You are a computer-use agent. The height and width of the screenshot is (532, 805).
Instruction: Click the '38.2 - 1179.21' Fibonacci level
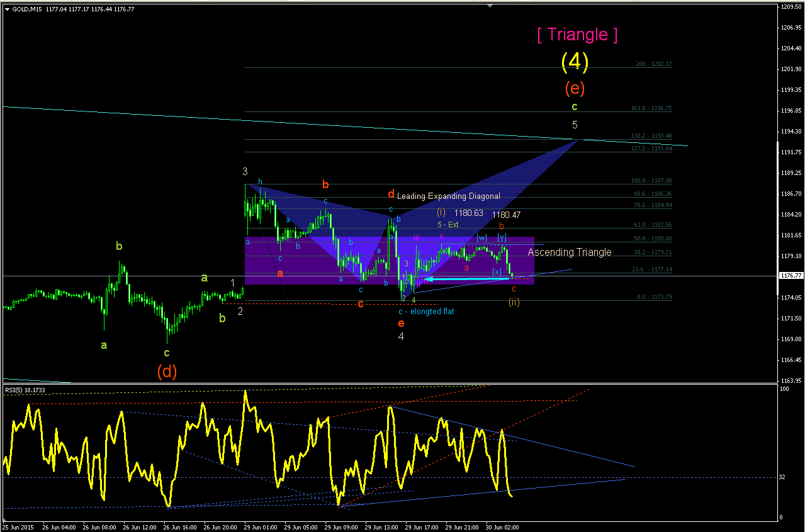652,252
